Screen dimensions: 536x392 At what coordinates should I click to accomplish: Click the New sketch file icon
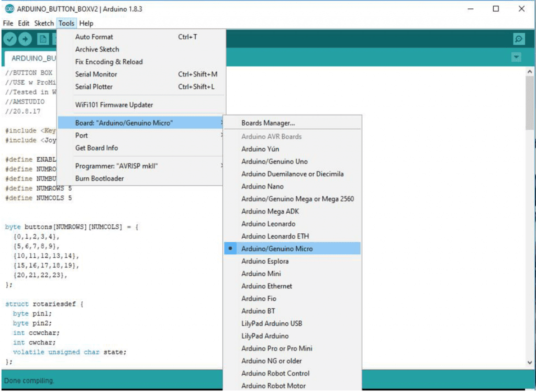coord(42,39)
